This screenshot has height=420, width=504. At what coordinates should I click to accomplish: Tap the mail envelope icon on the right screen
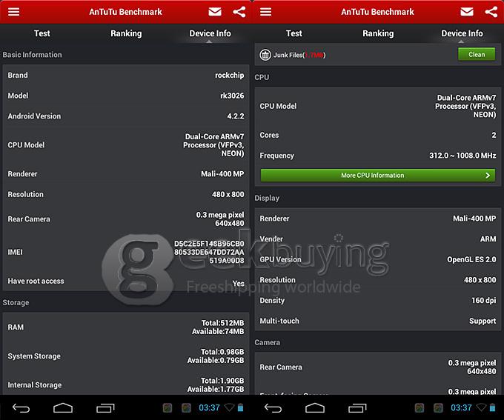[x=467, y=12]
